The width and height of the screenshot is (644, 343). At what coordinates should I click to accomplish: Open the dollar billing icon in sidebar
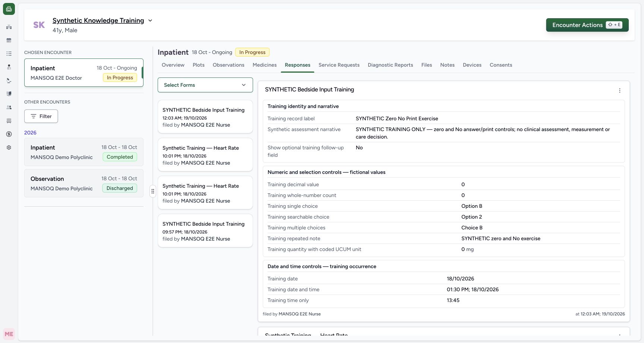point(9,134)
